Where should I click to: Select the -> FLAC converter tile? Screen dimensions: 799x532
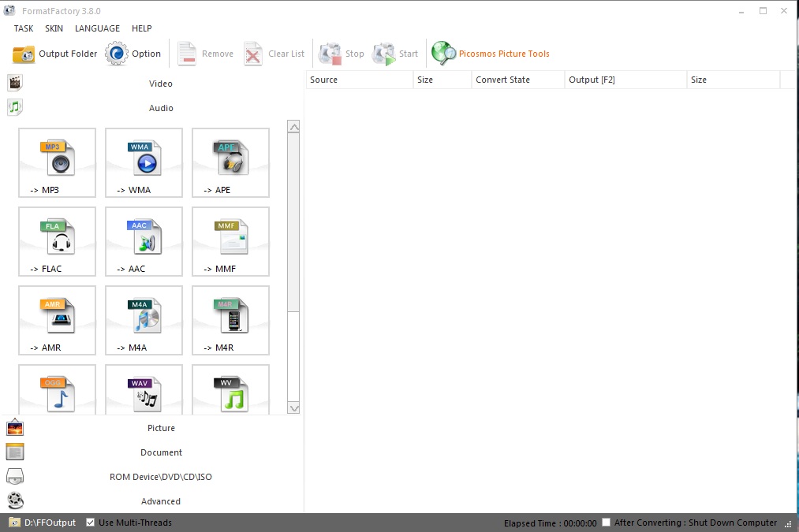[57, 241]
